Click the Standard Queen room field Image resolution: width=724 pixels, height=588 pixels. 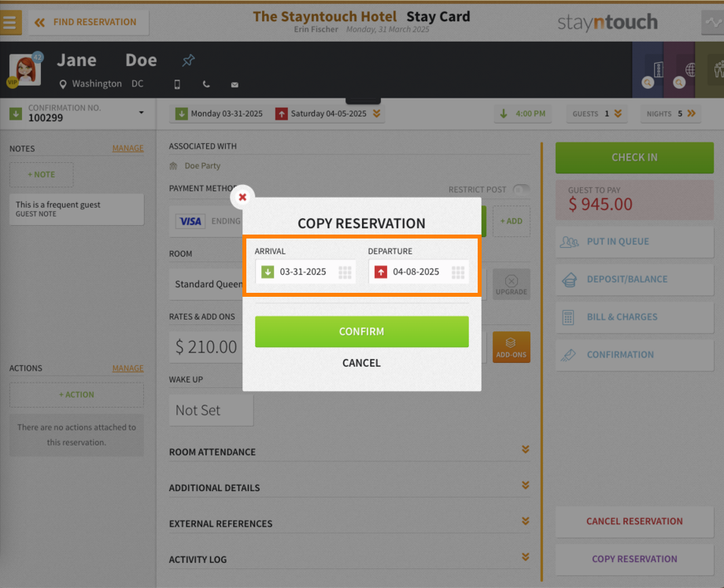click(x=209, y=284)
